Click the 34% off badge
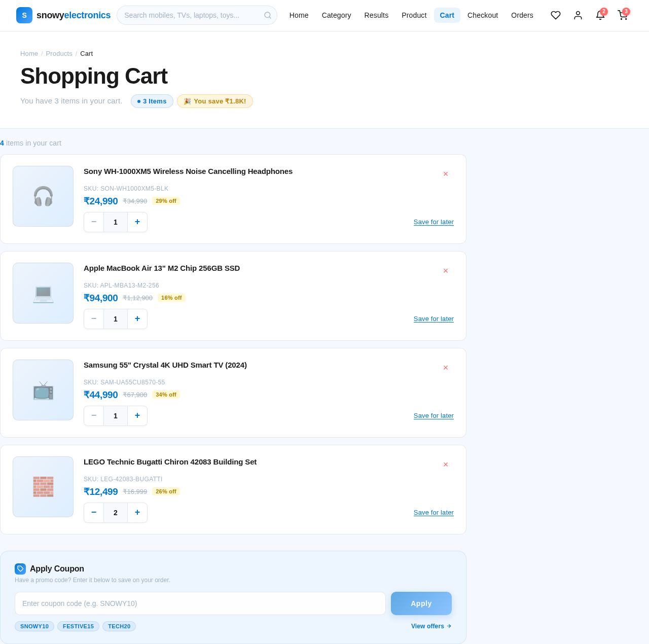 click(x=166, y=395)
